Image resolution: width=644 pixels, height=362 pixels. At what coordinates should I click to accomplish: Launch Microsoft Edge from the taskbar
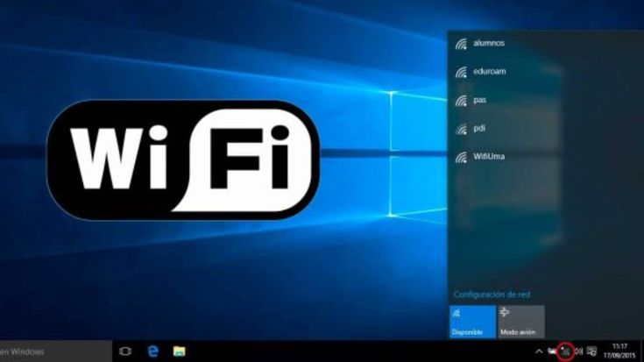pos(153,351)
